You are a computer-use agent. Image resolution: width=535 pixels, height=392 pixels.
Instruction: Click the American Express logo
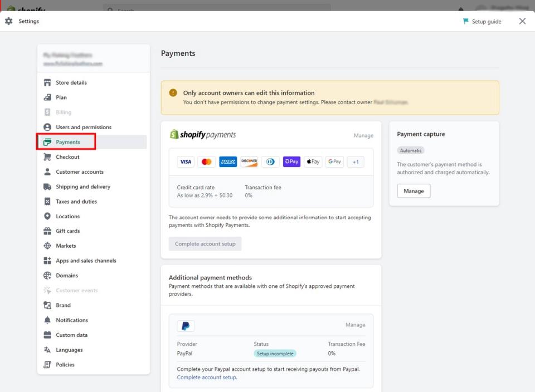click(228, 161)
